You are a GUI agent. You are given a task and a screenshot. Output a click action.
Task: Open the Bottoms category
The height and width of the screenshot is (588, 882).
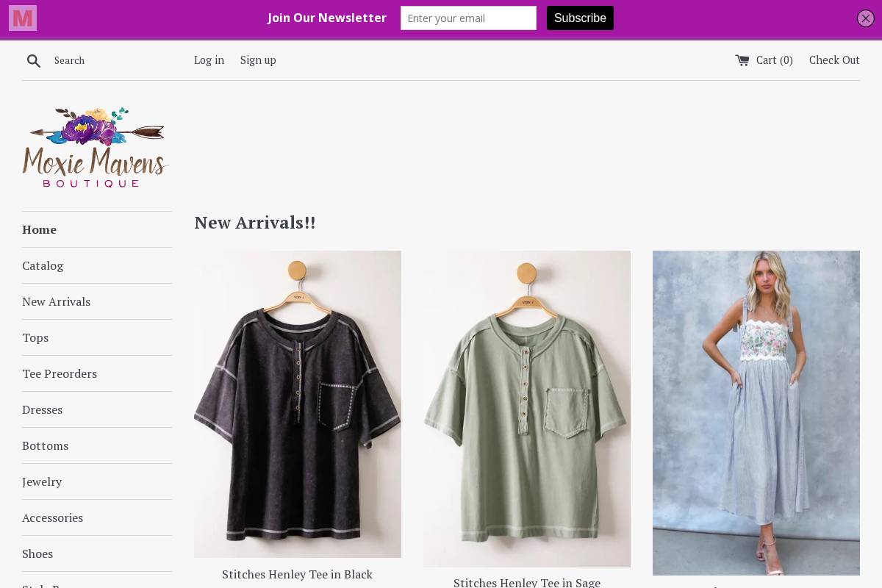coord(45,445)
